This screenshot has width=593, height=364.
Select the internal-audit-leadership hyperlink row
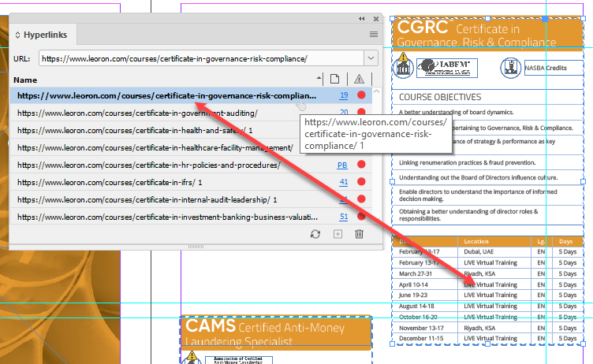pos(191,199)
